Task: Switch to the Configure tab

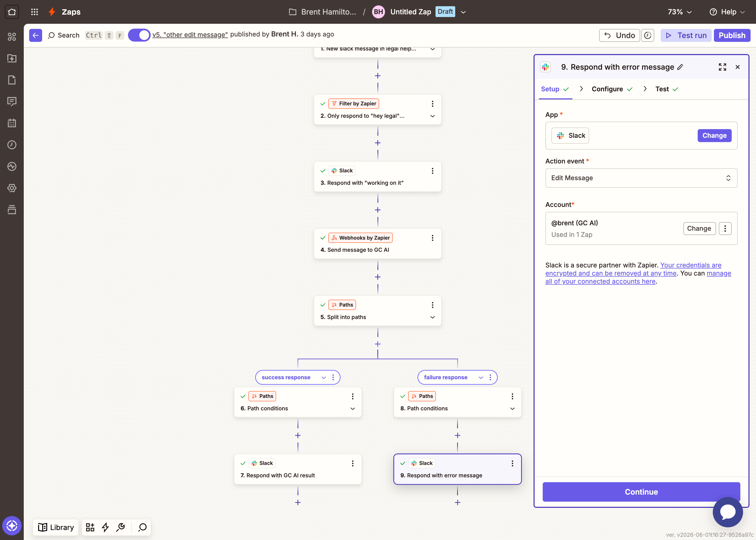Action: (612, 89)
